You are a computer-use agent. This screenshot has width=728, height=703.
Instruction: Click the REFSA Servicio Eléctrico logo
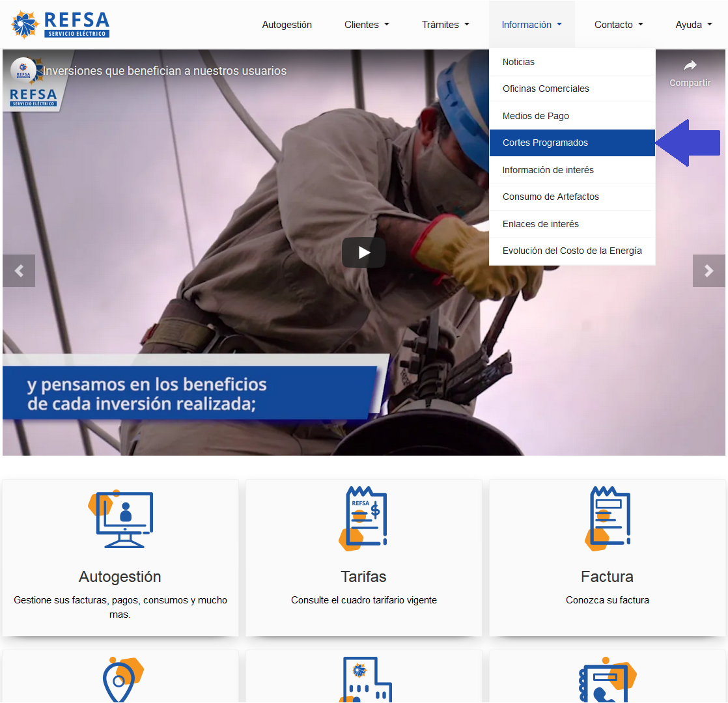coord(61,24)
